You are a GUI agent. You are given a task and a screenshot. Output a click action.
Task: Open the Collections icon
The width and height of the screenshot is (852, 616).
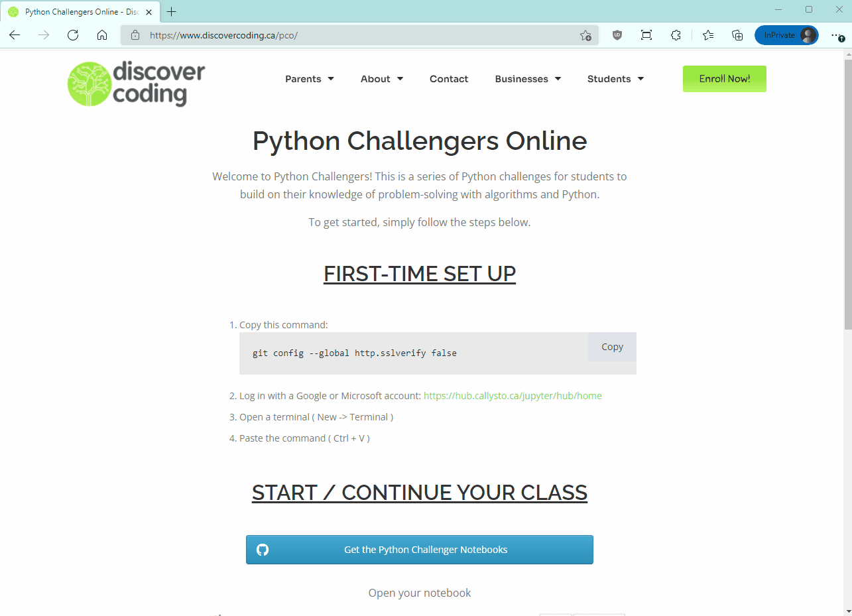pyautogui.click(x=737, y=35)
